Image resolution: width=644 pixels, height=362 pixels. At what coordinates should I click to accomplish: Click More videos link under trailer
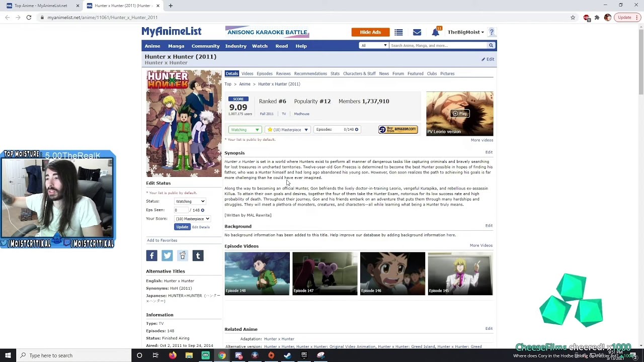[x=482, y=140]
